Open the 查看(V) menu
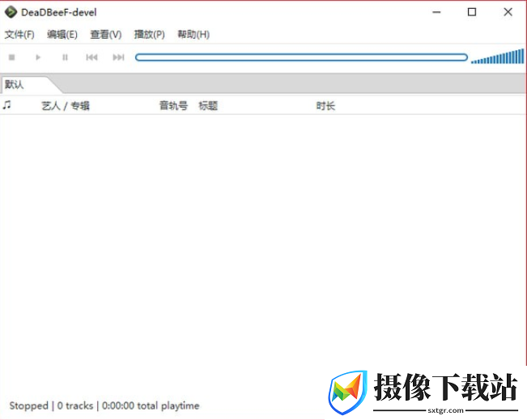Image resolution: width=527 pixels, height=420 pixels. [106, 34]
